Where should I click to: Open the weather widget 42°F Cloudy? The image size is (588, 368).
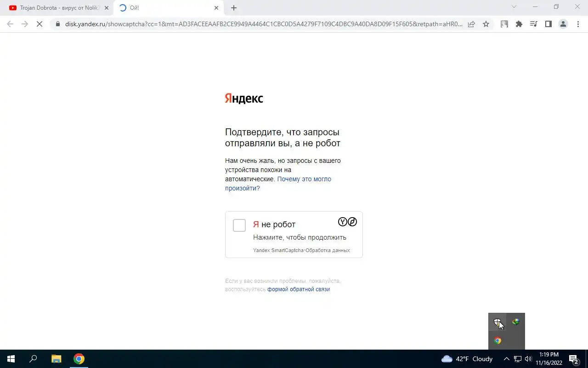click(x=467, y=359)
